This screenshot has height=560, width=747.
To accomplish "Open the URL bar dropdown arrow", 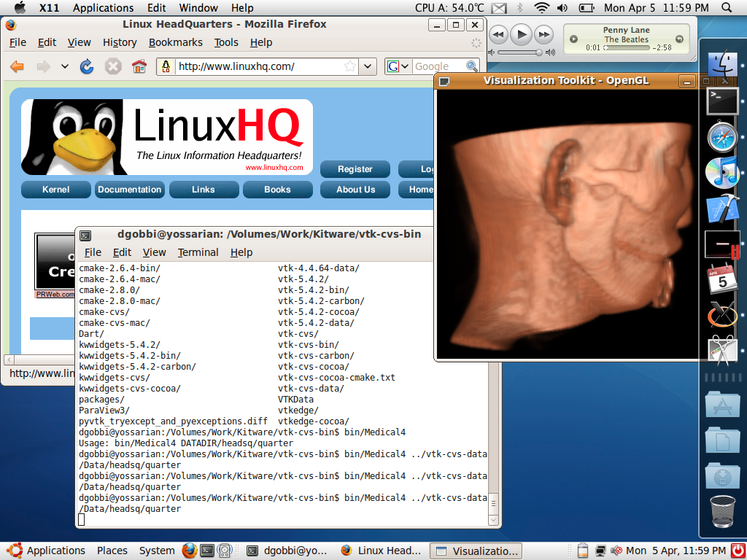I will [368, 66].
